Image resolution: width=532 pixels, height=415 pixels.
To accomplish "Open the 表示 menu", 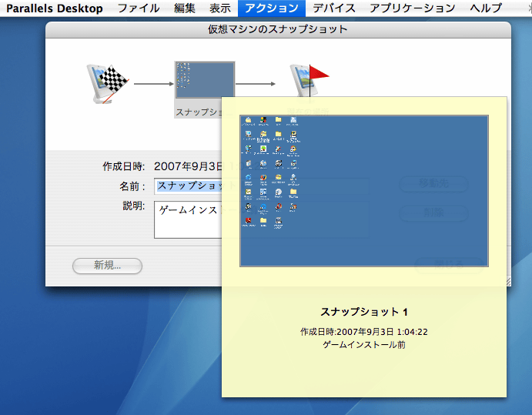I will click(x=220, y=8).
